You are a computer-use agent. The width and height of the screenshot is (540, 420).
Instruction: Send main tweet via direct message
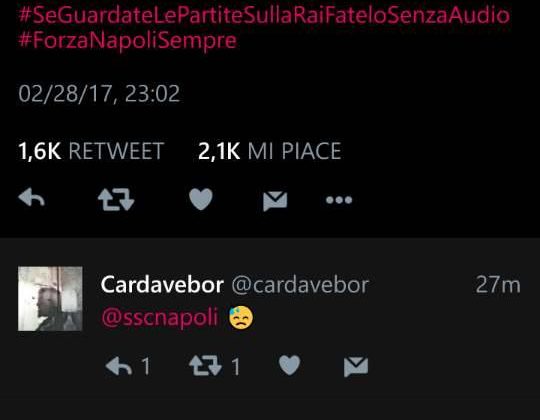click(275, 201)
